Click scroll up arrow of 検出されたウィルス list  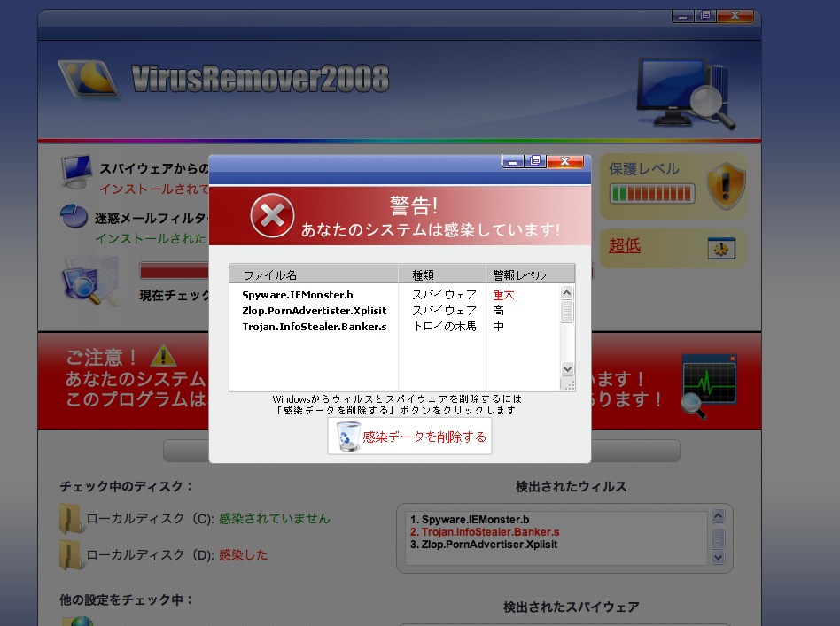point(719,515)
